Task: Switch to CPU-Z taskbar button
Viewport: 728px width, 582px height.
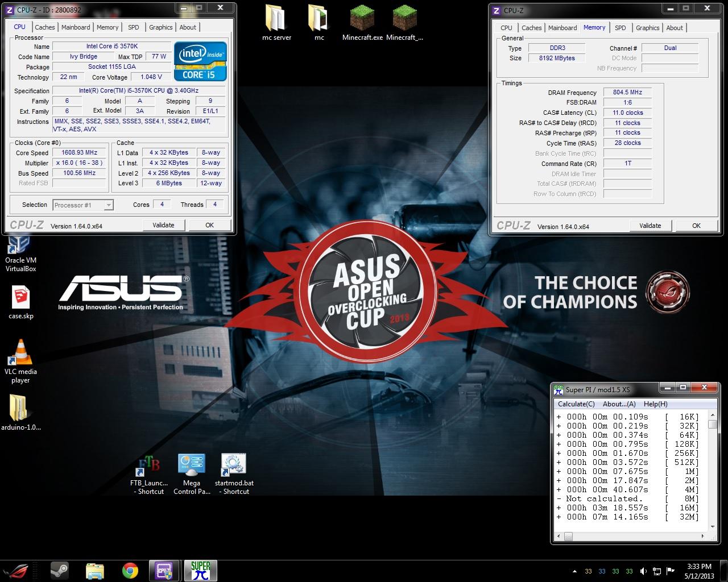Action: coord(165,570)
